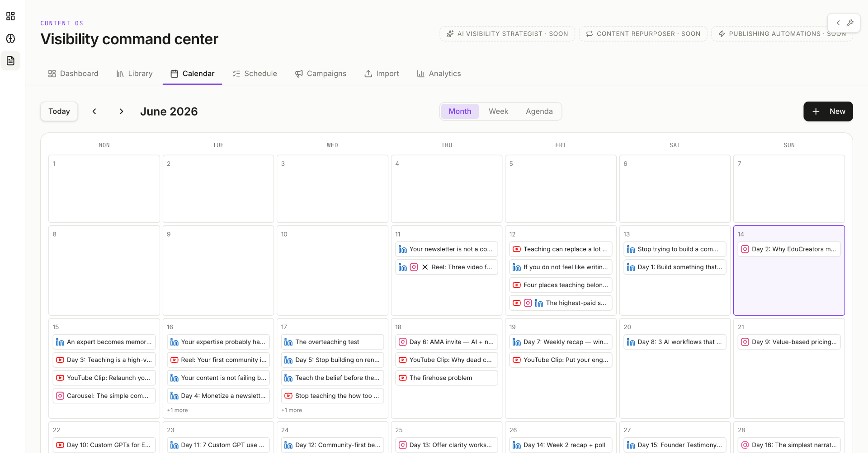The image size is (868, 453).
Task: Open 'Day 6: AMA invite' post
Action: (447, 342)
